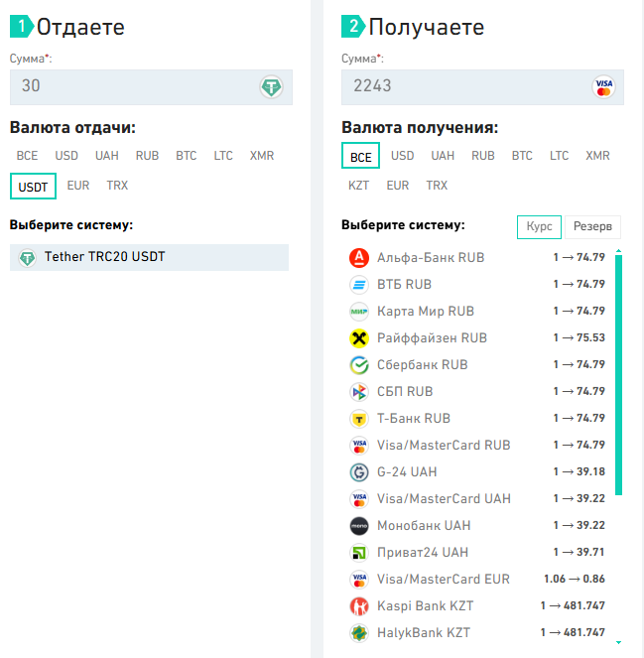The image size is (644, 658).
Task: Select KZT under Валюта получения
Action: [x=358, y=186]
